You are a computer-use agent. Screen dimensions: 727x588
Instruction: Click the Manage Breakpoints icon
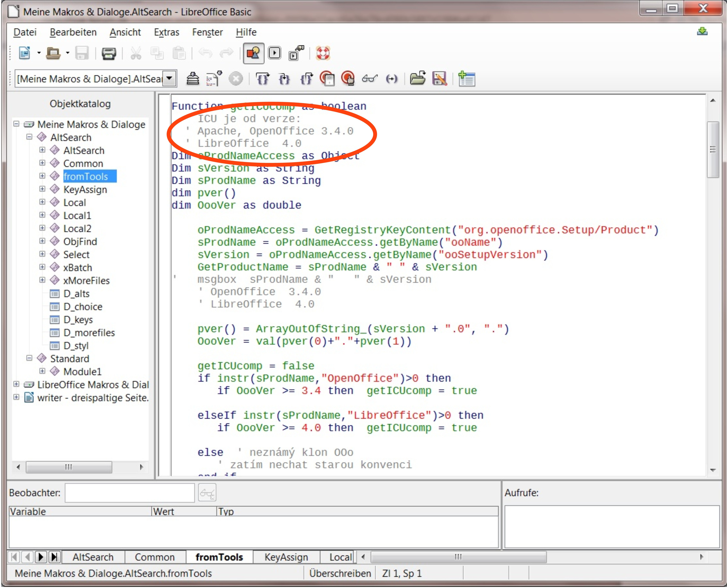coord(348,79)
